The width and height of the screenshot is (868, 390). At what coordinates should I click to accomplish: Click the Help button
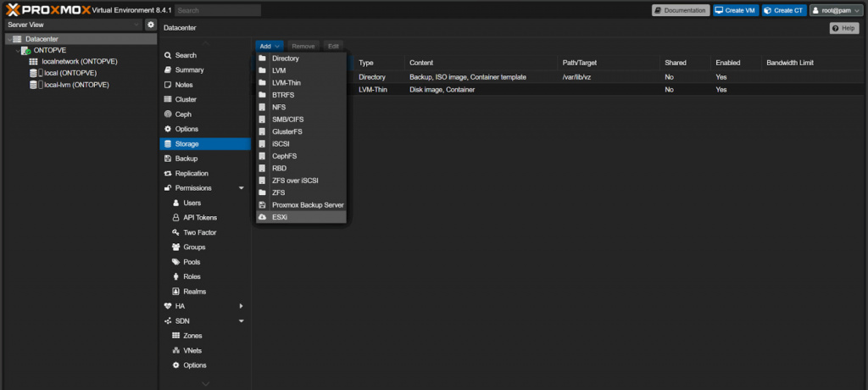pos(844,28)
